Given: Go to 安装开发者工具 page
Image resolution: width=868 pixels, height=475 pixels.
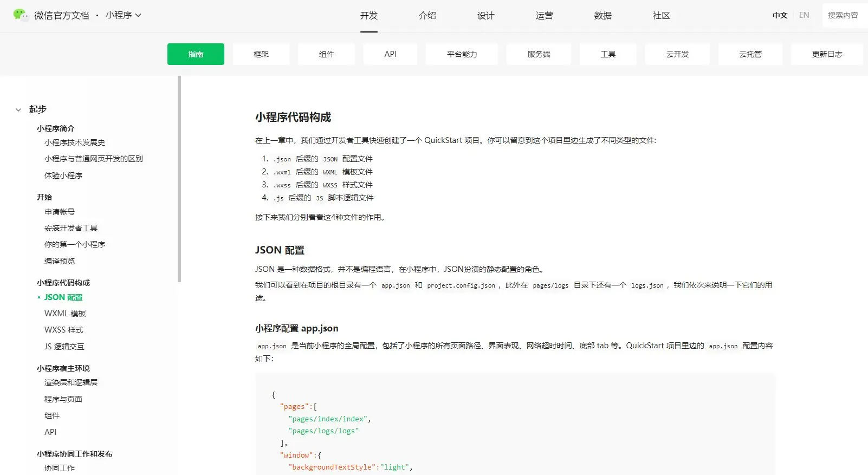Looking at the screenshot, I should 71,228.
